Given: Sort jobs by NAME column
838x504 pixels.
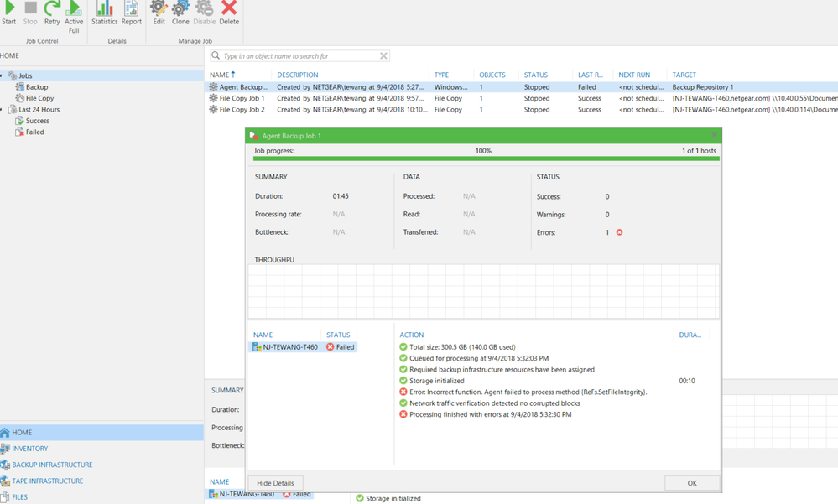Looking at the screenshot, I should 221,75.
